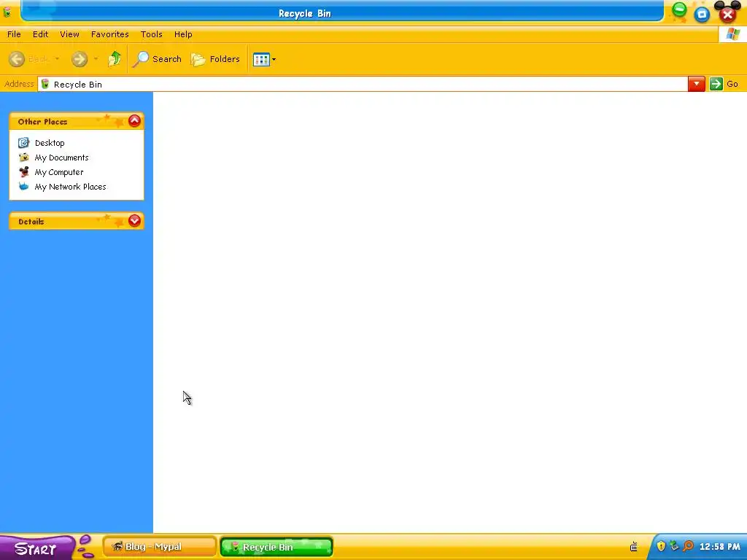
Task: Expand the address bar dropdown
Action: click(696, 85)
